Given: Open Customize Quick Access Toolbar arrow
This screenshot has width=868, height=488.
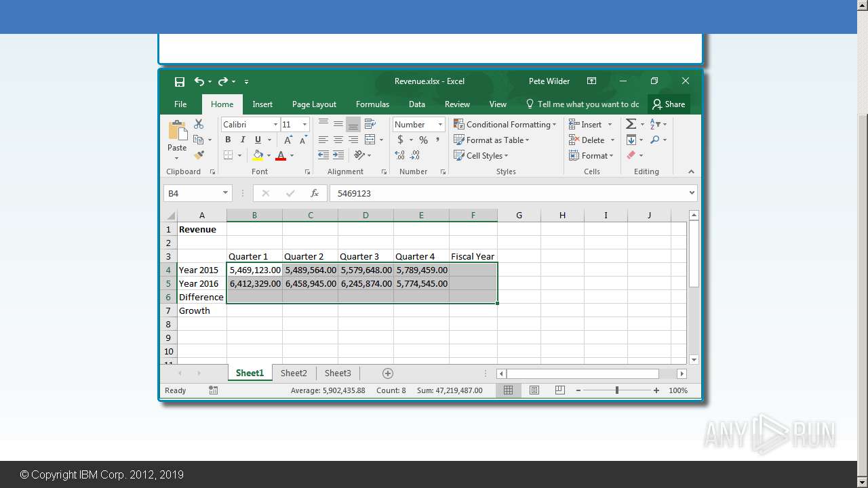Looking at the screenshot, I should (x=246, y=82).
